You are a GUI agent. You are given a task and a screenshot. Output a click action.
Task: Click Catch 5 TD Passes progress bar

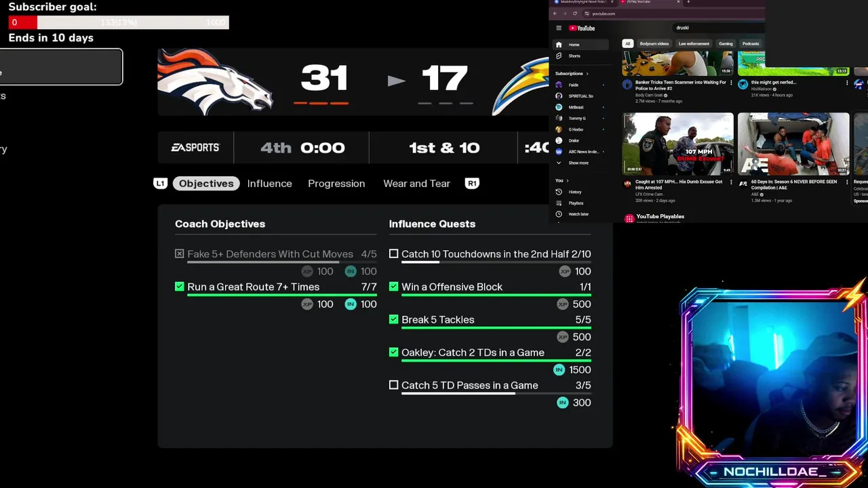pyautogui.click(x=496, y=394)
